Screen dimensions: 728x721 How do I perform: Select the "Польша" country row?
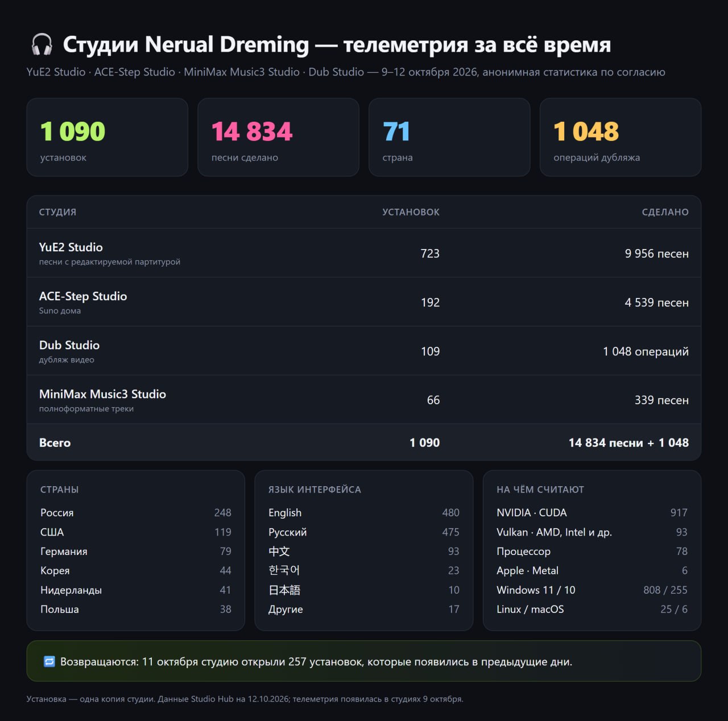tap(136, 609)
